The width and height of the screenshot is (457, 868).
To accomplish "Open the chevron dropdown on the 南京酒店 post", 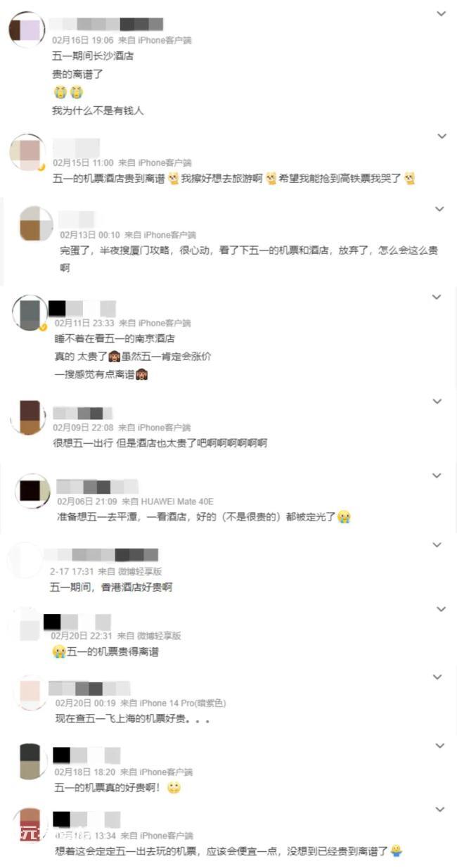I will click(437, 297).
